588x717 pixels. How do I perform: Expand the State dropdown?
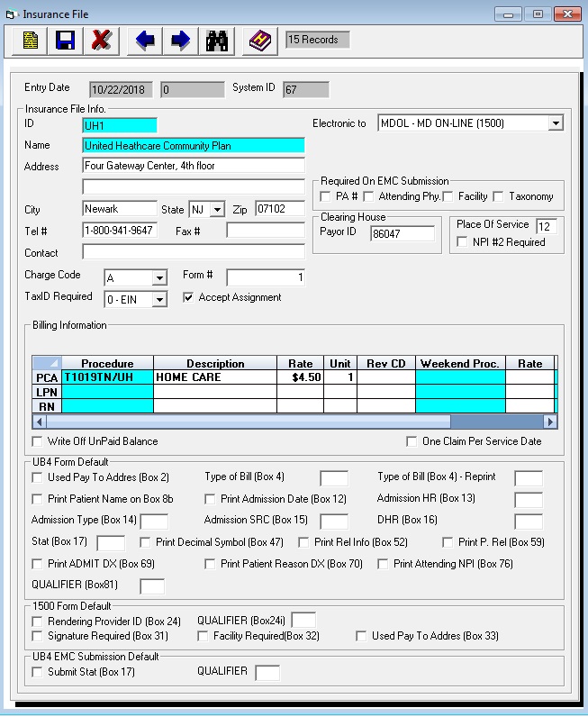pos(218,210)
